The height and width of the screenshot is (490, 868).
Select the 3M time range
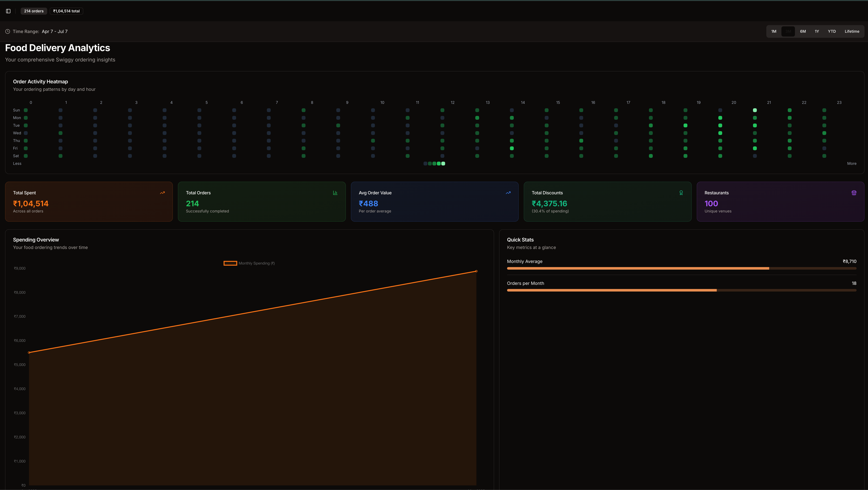(788, 31)
